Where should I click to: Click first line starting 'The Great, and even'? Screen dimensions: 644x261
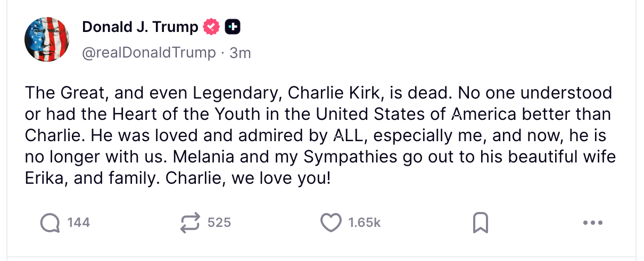(318, 93)
